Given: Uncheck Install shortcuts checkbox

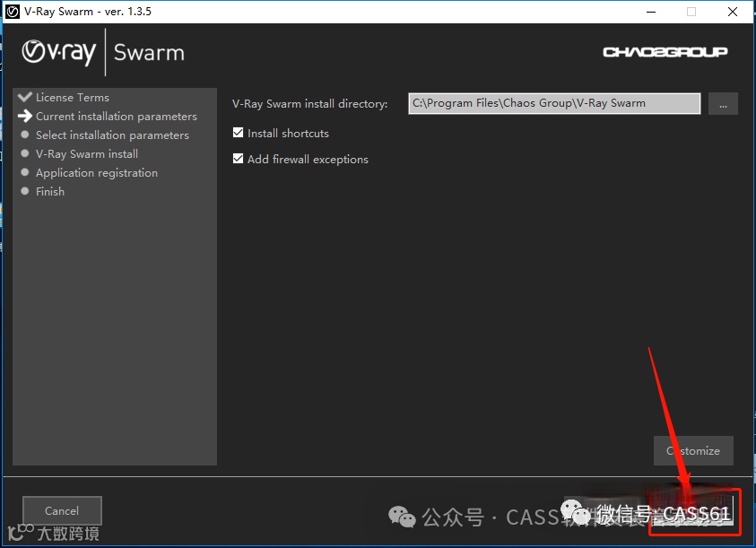Looking at the screenshot, I should tap(238, 133).
